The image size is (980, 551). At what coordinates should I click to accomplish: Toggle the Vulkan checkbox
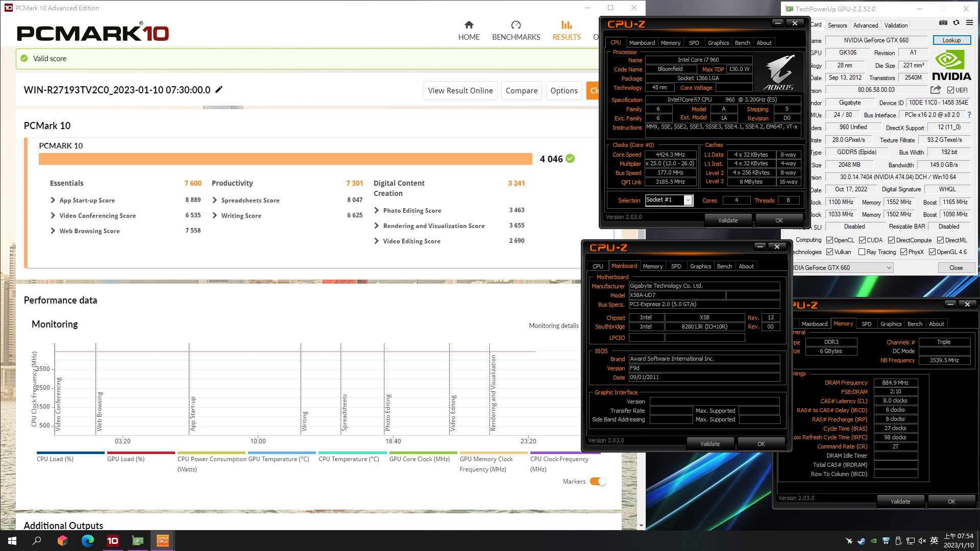tap(830, 252)
